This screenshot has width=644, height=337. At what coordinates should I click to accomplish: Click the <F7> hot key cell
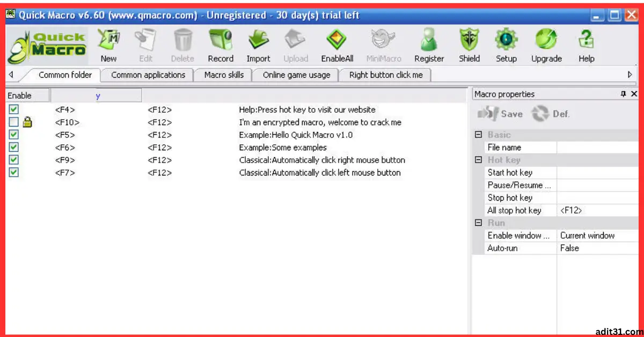point(65,172)
